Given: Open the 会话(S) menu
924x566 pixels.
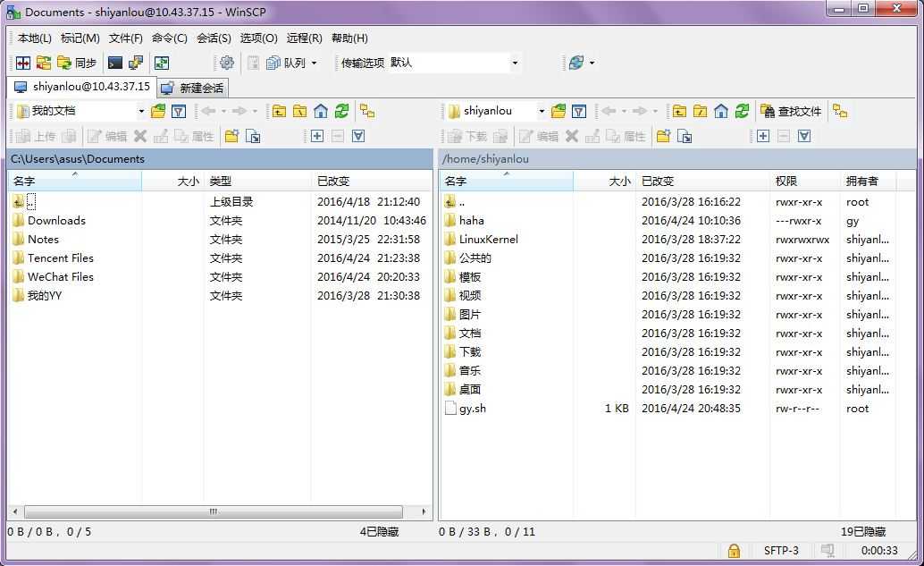Looking at the screenshot, I should click(x=214, y=38).
